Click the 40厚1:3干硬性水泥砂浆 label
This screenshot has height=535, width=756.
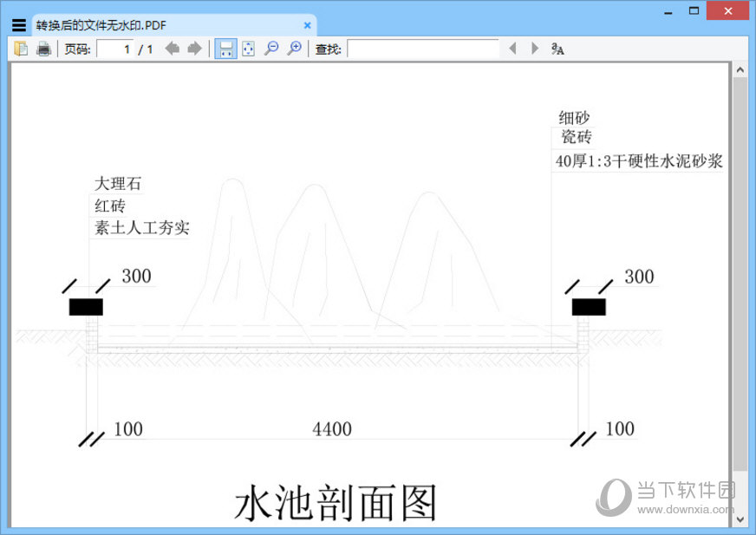(639, 160)
